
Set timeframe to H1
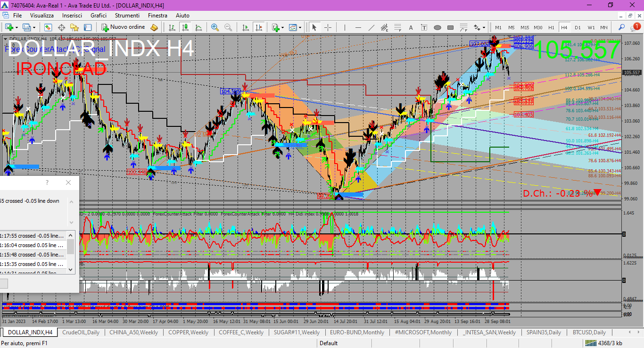pos(551,27)
